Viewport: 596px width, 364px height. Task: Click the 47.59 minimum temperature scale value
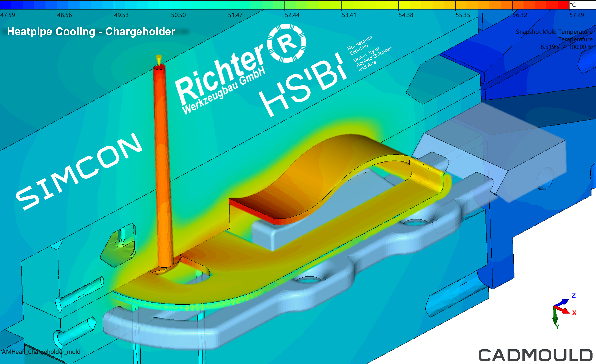(x=8, y=15)
